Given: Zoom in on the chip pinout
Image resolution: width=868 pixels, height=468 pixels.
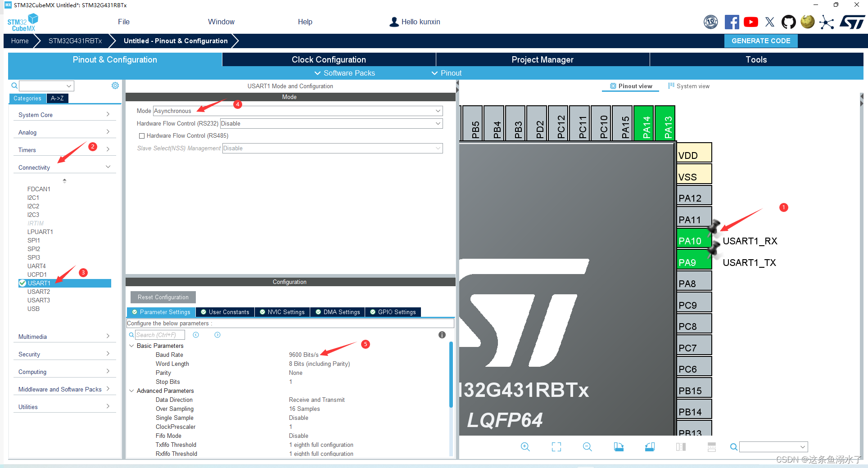Looking at the screenshot, I should (x=525, y=447).
